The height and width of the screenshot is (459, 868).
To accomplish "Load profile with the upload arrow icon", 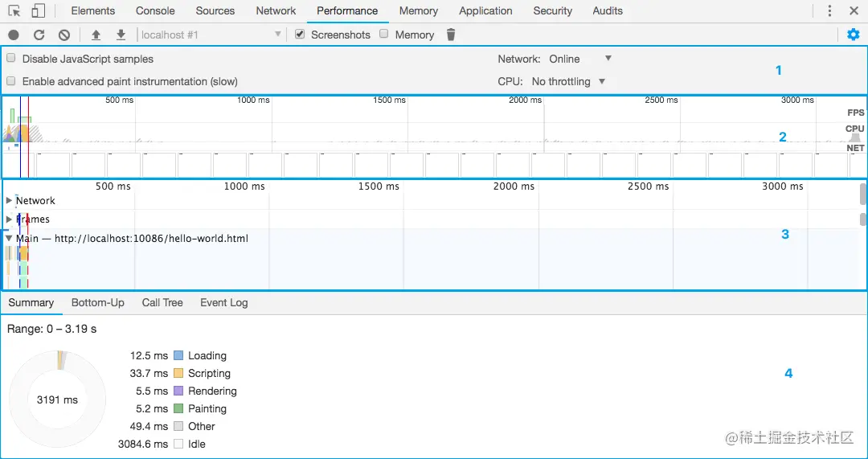I will tap(96, 35).
